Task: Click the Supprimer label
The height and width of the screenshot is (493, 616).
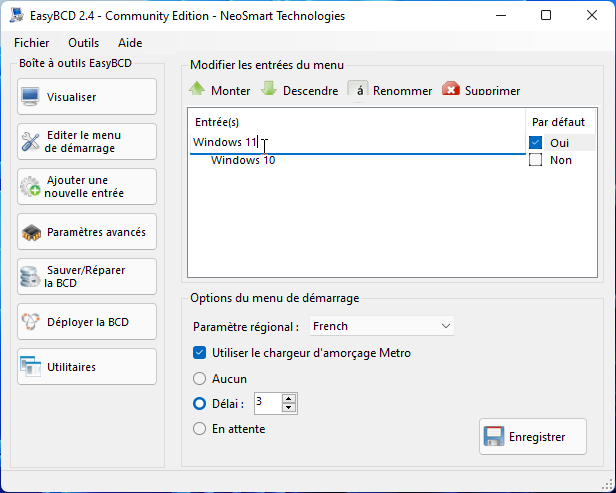Action: 493,91
